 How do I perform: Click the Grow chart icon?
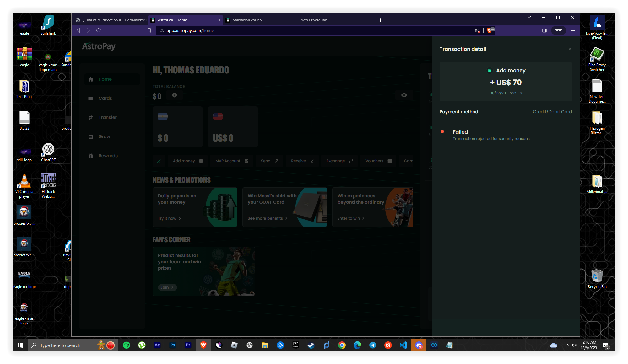click(x=91, y=136)
